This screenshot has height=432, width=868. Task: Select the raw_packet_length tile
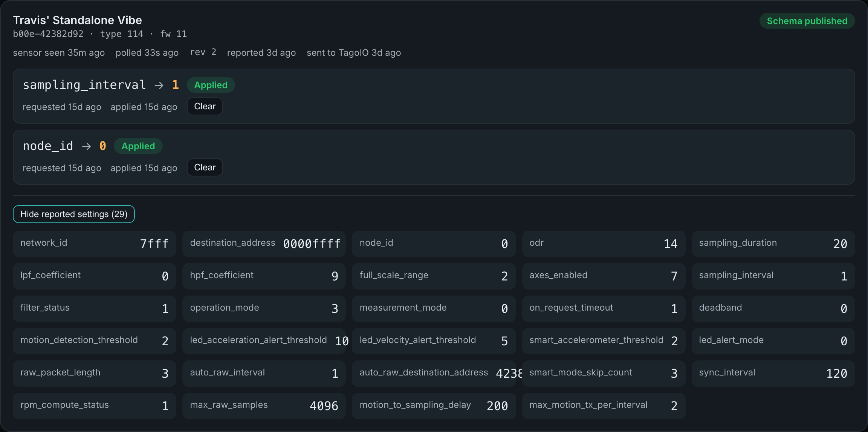tap(95, 373)
